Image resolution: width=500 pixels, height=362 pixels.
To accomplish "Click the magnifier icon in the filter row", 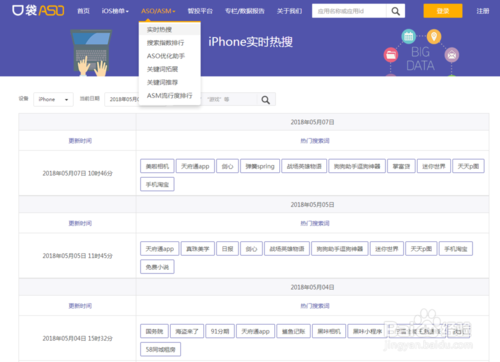I will [x=266, y=100].
